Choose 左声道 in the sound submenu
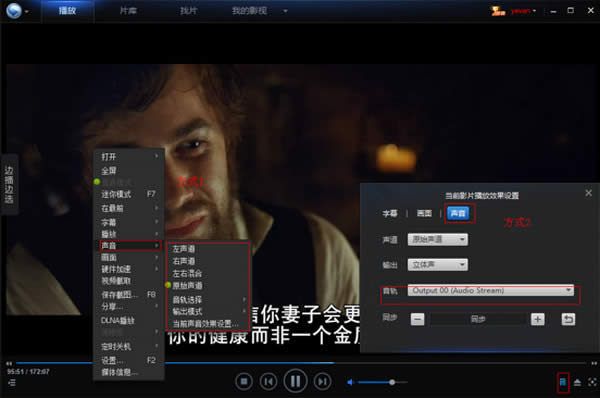600x398 pixels. click(184, 249)
